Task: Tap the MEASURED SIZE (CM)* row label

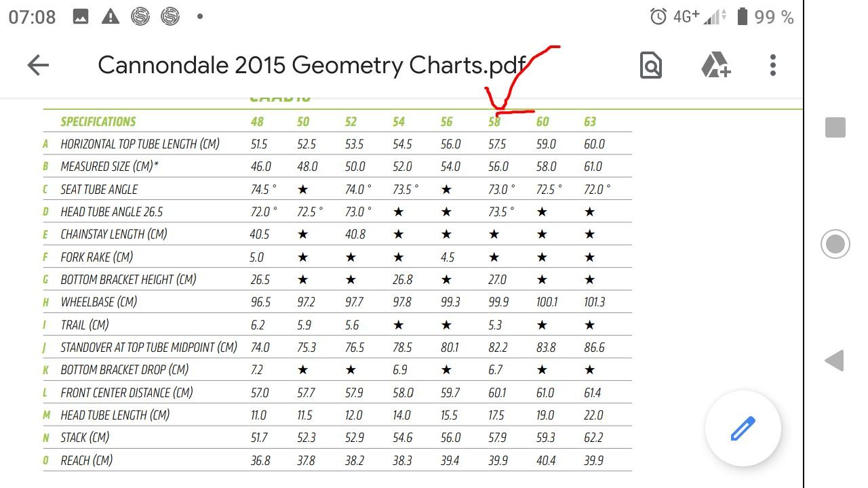Action: (110, 167)
